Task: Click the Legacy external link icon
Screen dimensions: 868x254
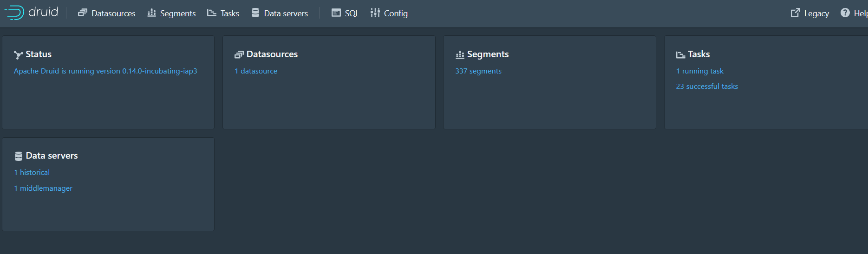Action: point(796,13)
